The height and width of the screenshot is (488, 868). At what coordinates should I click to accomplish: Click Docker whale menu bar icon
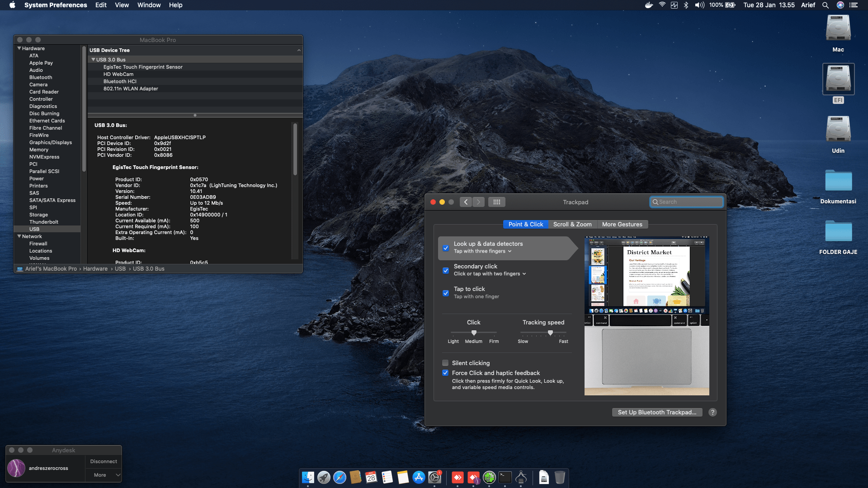coord(649,5)
